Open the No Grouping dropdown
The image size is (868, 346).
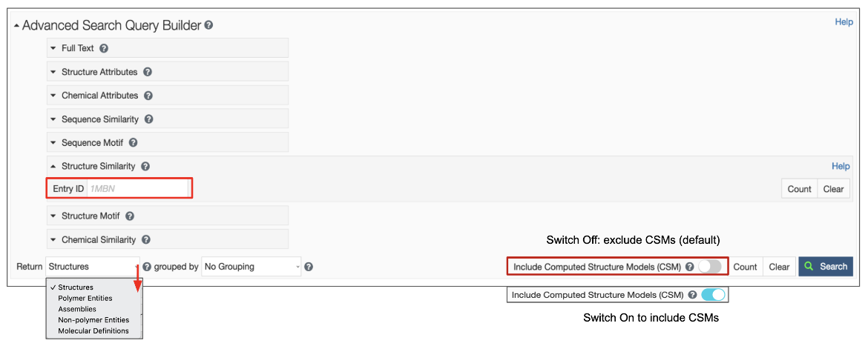252,267
